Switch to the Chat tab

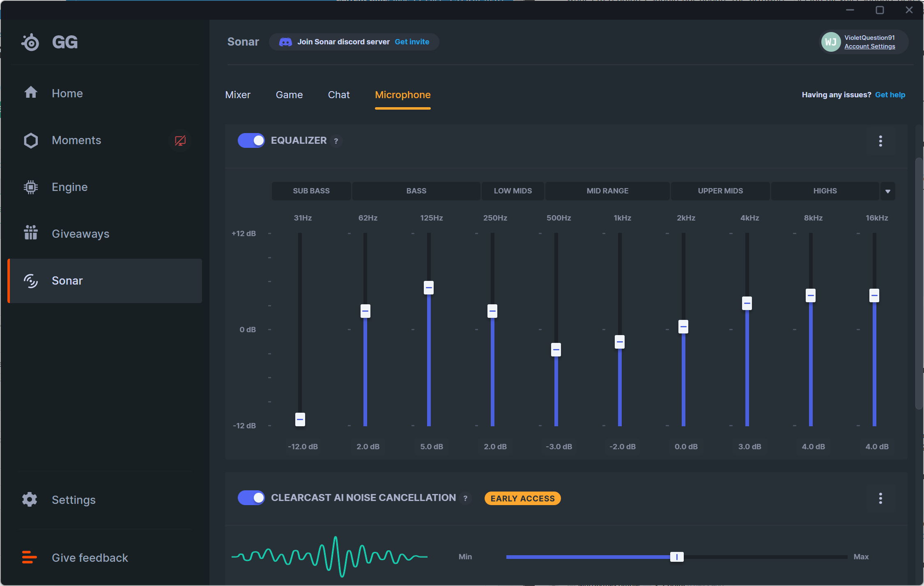[x=339, y=95]
